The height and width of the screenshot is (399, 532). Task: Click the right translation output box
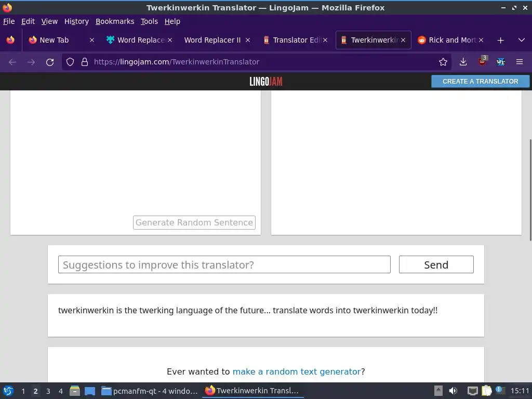396,162
